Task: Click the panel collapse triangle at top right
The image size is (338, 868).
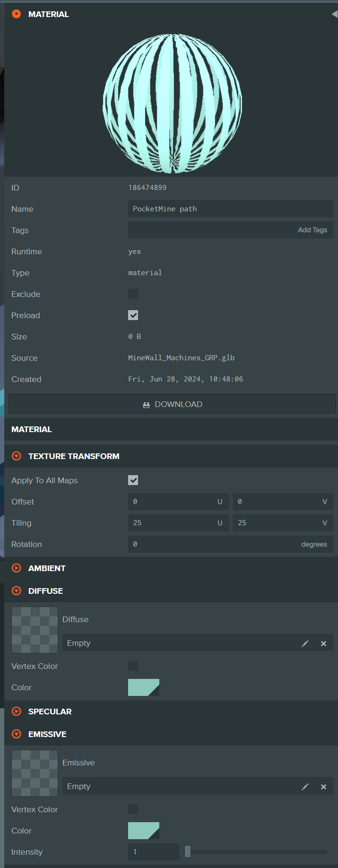Action: pyautogui.click(x=334, y=14)
